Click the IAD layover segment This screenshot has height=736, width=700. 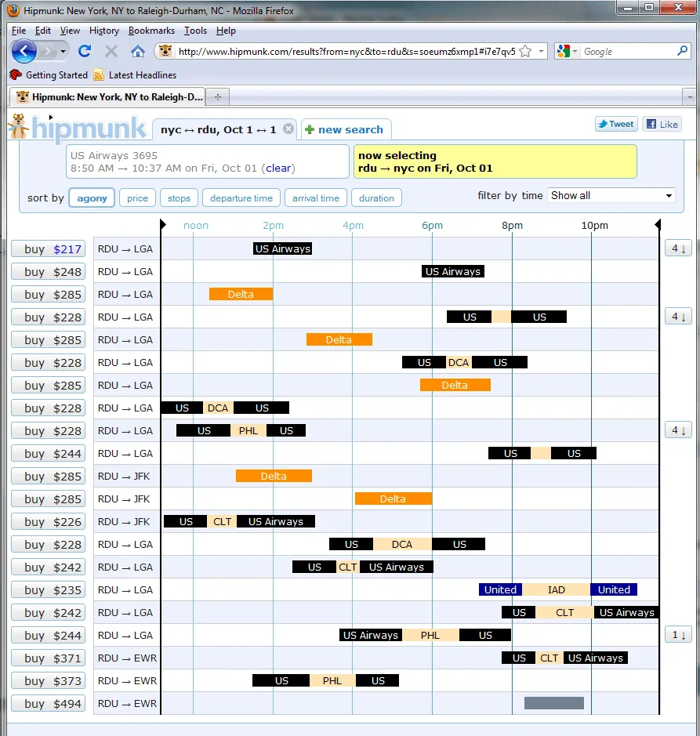pos(557,589)
